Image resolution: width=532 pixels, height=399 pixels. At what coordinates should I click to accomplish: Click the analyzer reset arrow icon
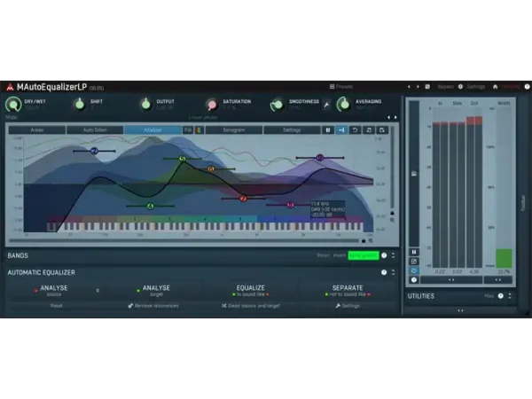click(x=355, y=130)
